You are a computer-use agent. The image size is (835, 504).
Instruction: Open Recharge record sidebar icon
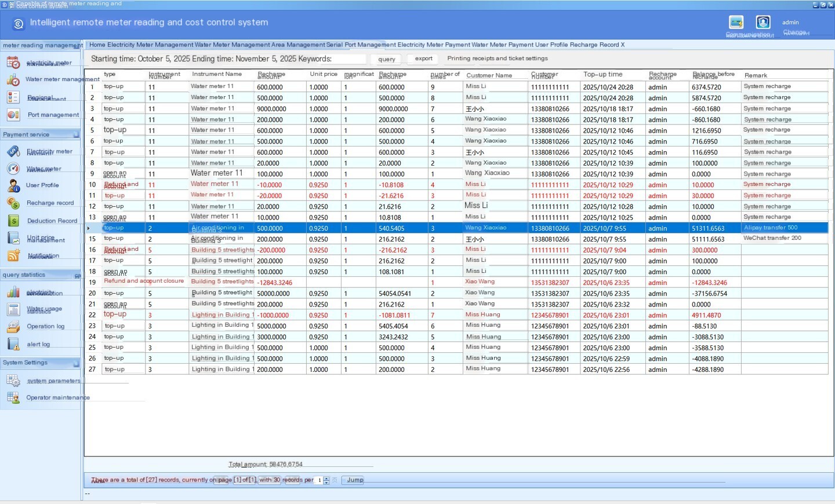(13, 203)
